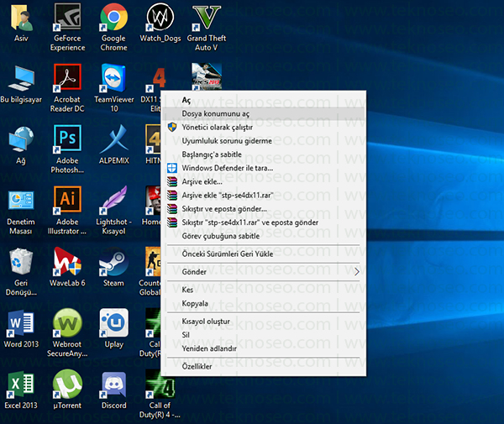The width and height of the screenshot is (504, 424).
Task: Expand the Gönder submenu arrow
Action: tap(356, 272)
